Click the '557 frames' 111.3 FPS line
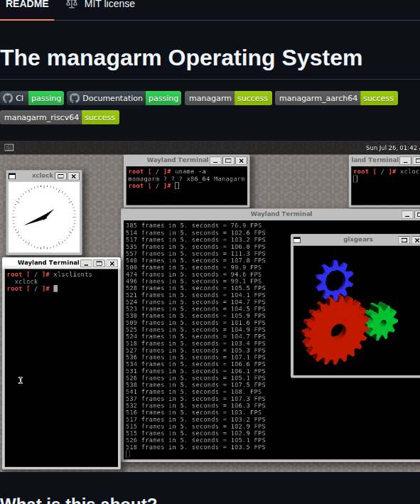 click(195, 254)
